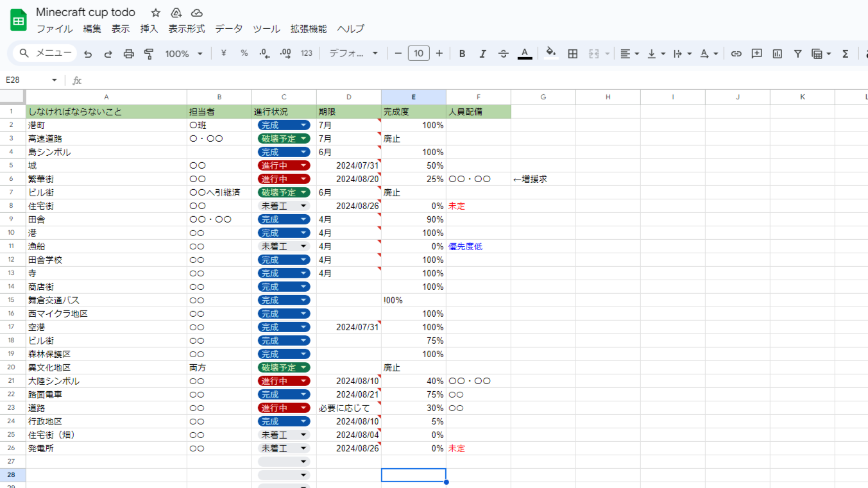Screen dimensions: 868x488
Task: Toggle bold formatting
Action: [x=462, y=54]
